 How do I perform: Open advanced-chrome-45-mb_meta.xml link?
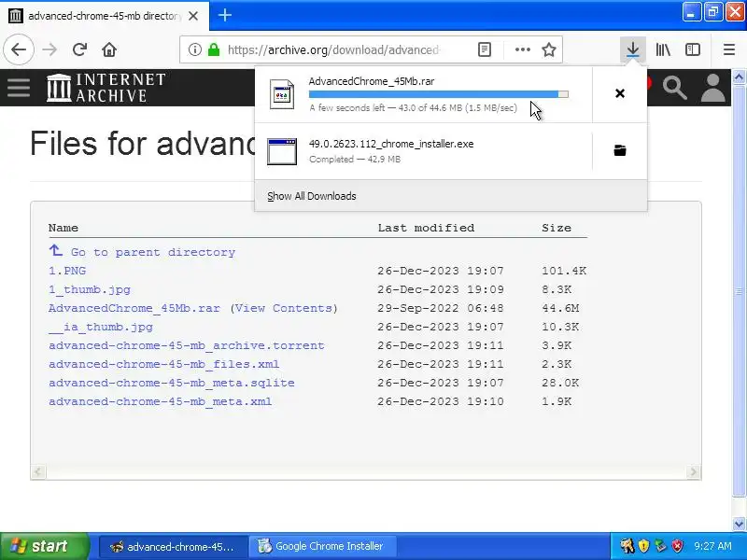tap(160, 401)
